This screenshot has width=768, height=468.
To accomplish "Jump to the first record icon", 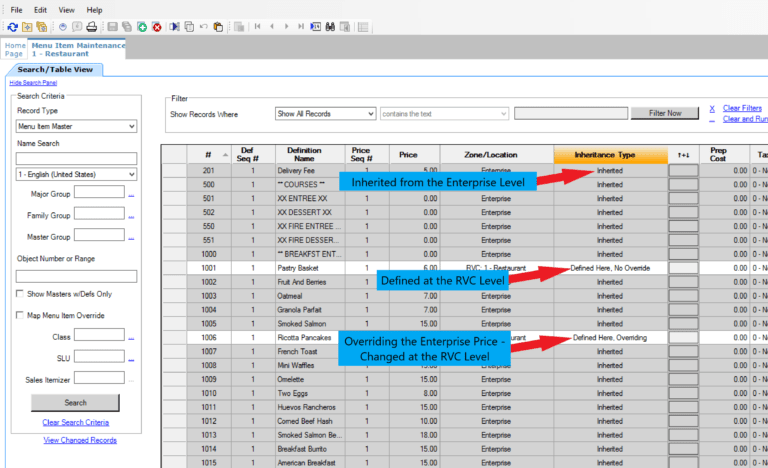I will pos(257,26).
